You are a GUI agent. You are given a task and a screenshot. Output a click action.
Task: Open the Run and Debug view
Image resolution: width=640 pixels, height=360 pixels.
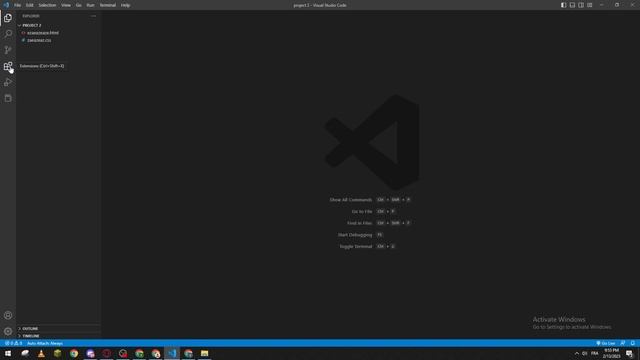pyautogui.click(x=8, y=82)
